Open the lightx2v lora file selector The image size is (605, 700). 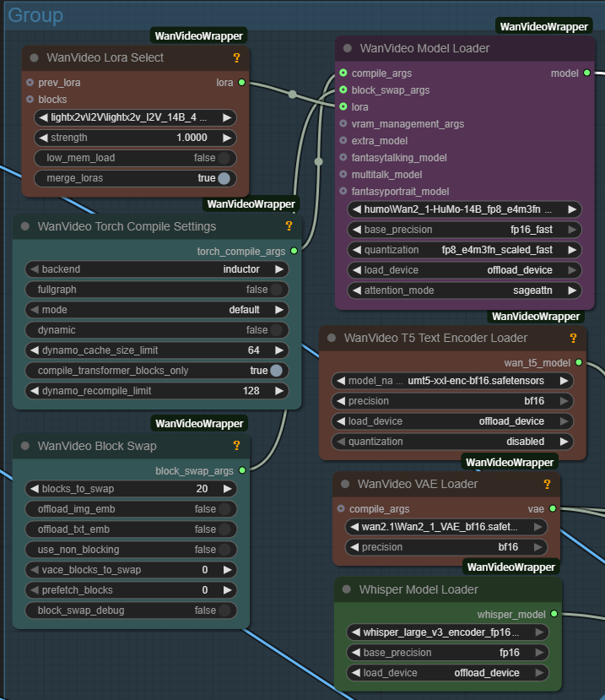point(135,117)
